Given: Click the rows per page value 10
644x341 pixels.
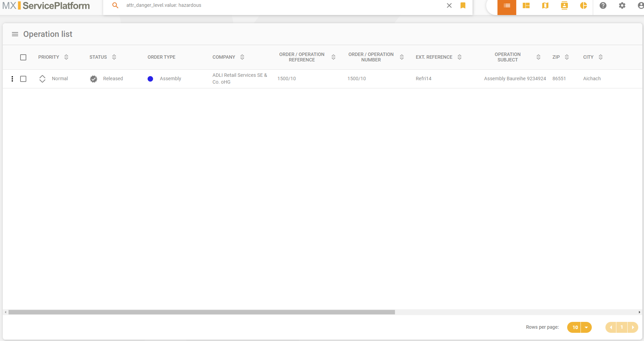Looking at the screenshot, I should pos(575,327).
